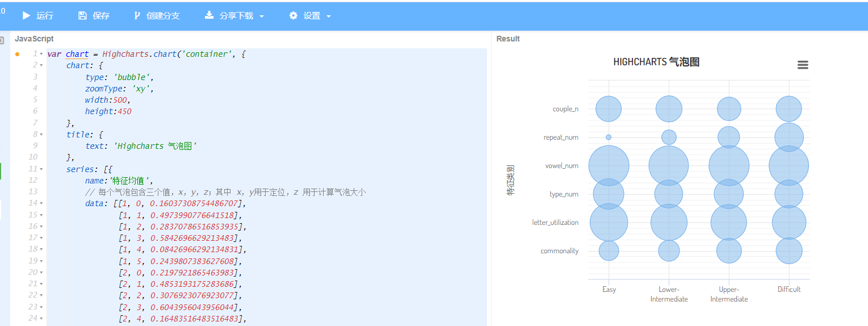
Task: Collapse the series block at line 11
Action: click(x=41, y=169)
